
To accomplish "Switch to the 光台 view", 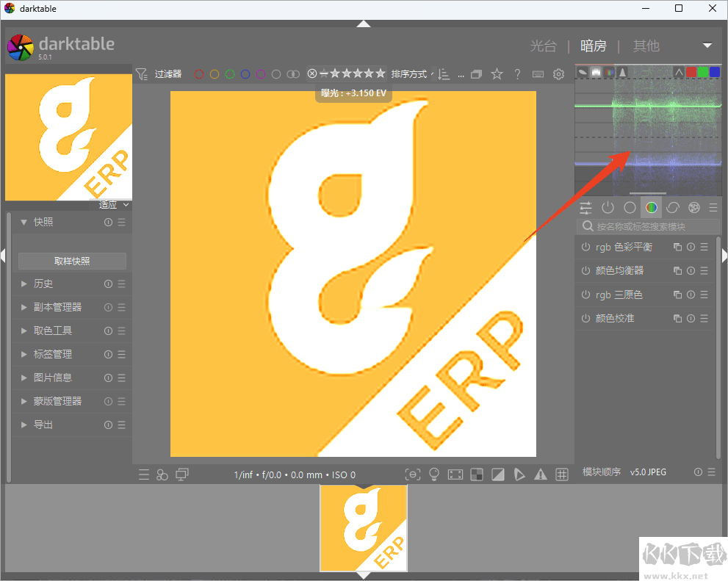I will (x=543, y=46).
